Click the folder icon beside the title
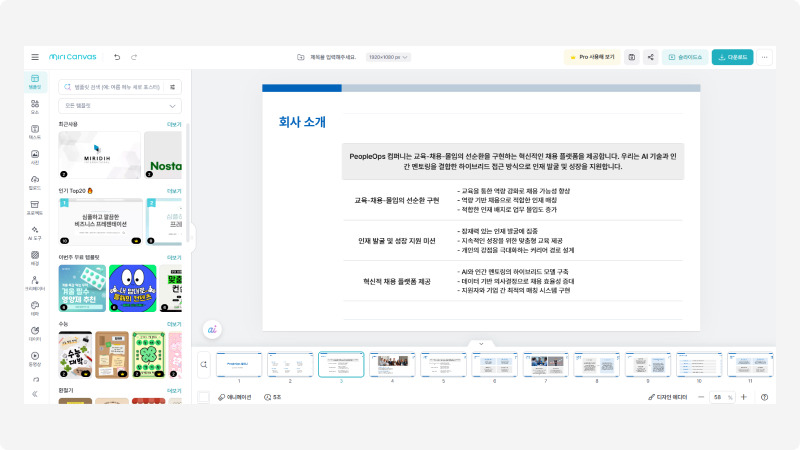Image resolution: width=800 pixels, height=450 pixels. 301,57
